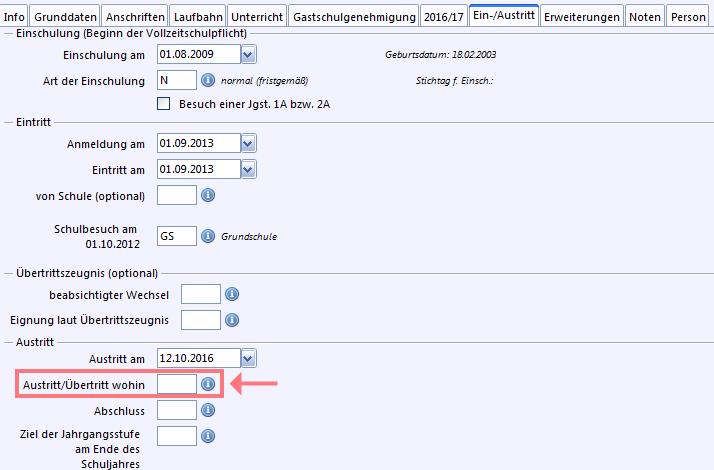
Task: Click the Austritt/Übertritt wohin input field
Action: point(177,384)
